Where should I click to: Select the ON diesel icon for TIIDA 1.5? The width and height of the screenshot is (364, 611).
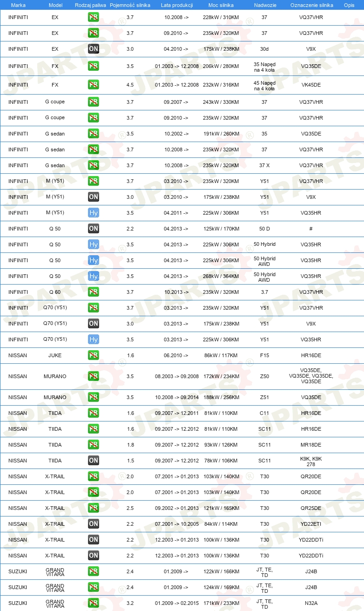[x=94, y=461]
